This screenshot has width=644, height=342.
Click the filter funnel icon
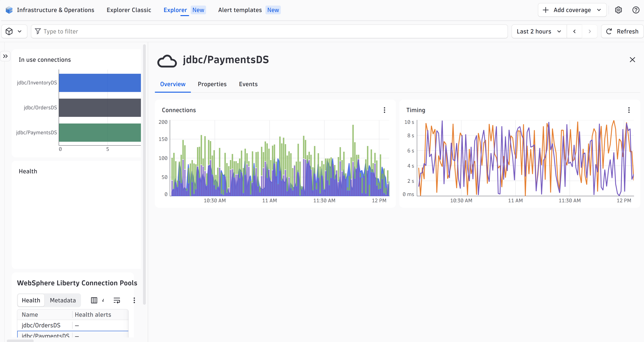click(38, 31)
